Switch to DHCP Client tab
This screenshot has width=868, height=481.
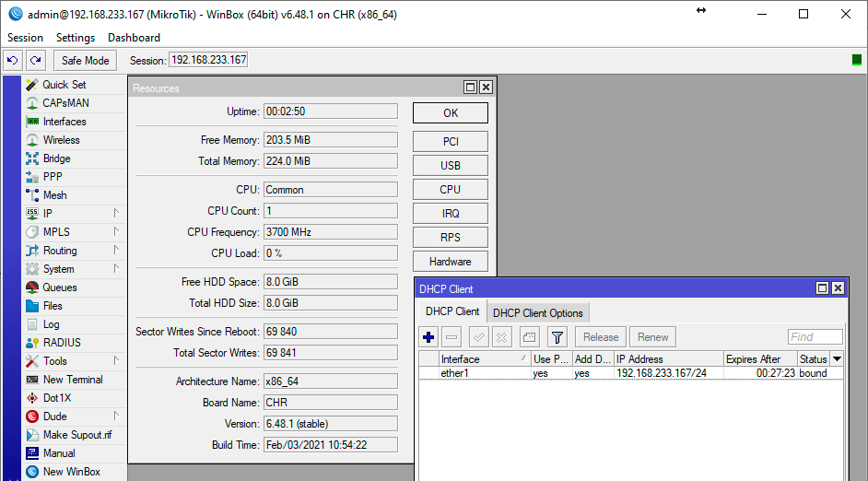[452, 311]
